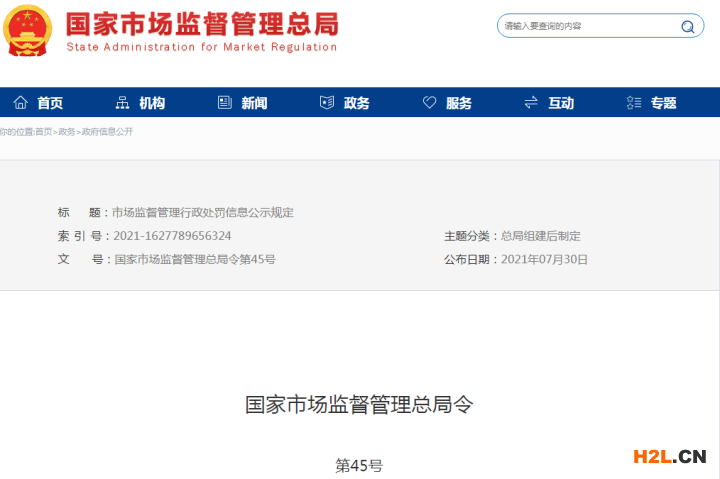
Task: Select the title text 市场监督管理行政处罚信息公示规定
Action: (x=202, y=212)
